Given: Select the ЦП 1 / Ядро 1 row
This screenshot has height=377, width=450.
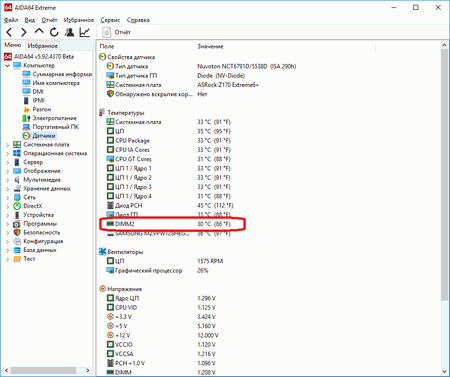Looking at the screenshot, I should [x=169, y=168].
